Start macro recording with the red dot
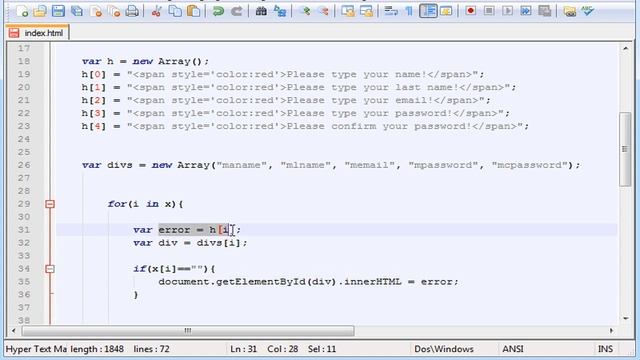640x360 pixels. tap(471, 11)
